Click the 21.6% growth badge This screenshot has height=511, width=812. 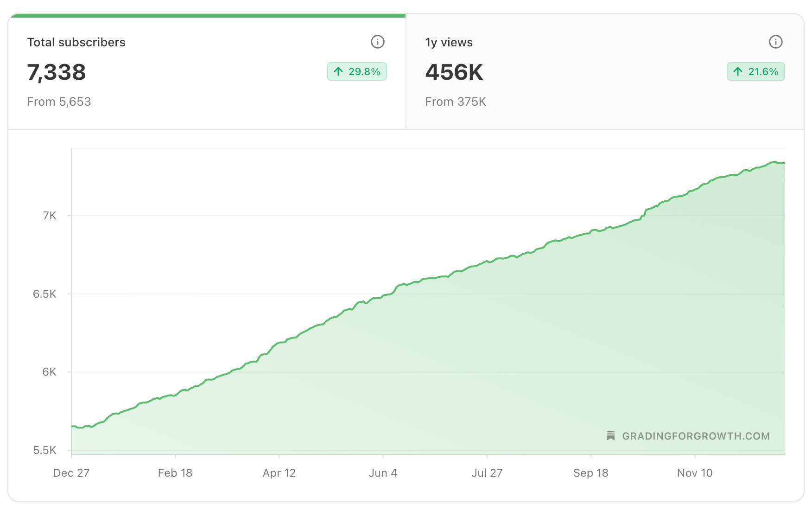[756, 71]
